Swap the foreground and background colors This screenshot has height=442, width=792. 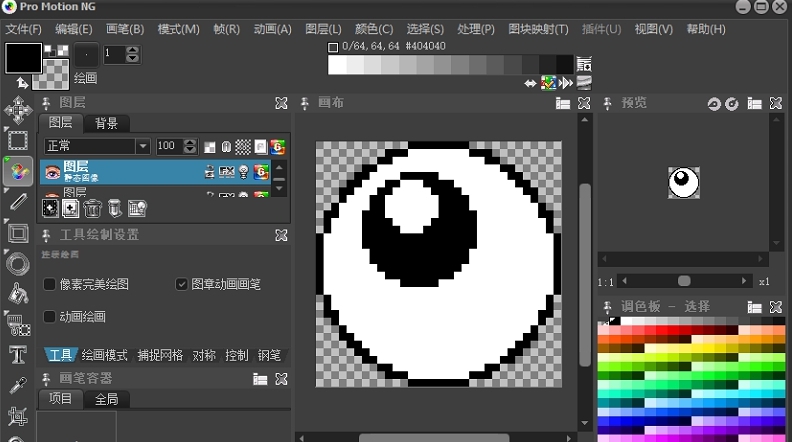(x=22, y=82)
